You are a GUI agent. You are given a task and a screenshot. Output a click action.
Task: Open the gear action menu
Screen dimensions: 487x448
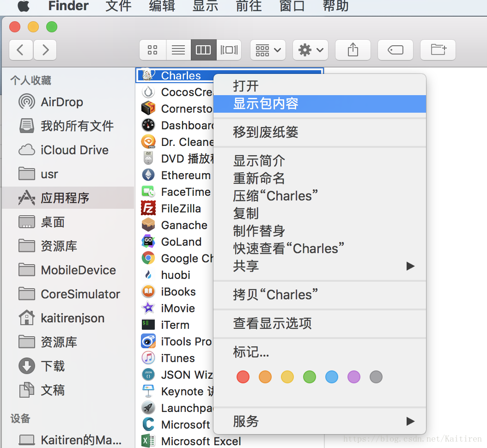tap(310, 50)
